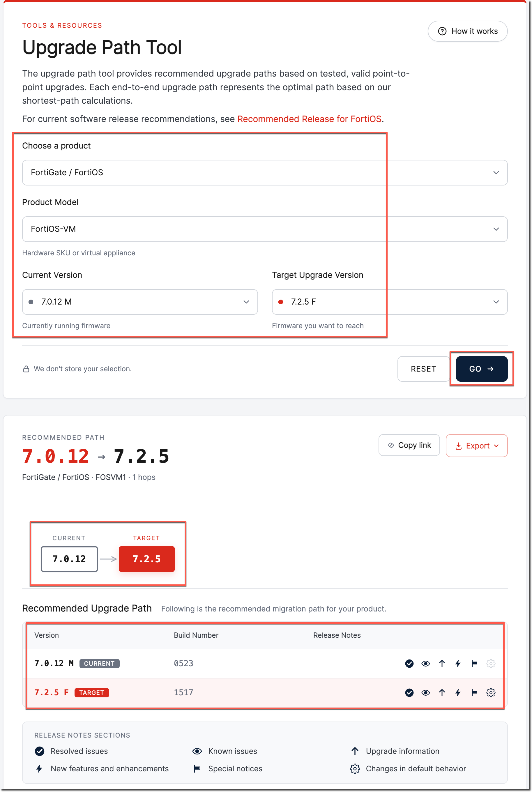
Task: Click the Hardware SKU or virtual appliance hint
Action: (79, 253)
